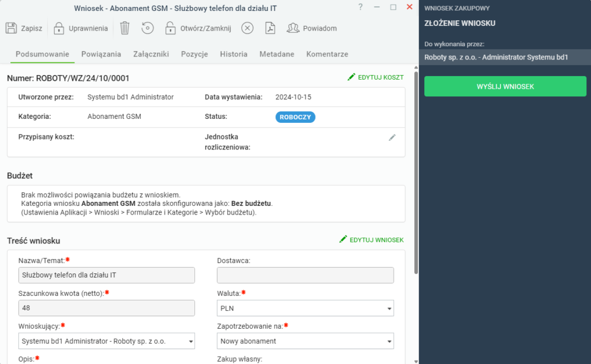Click scrollbar down arrow

tap(416, 361)
